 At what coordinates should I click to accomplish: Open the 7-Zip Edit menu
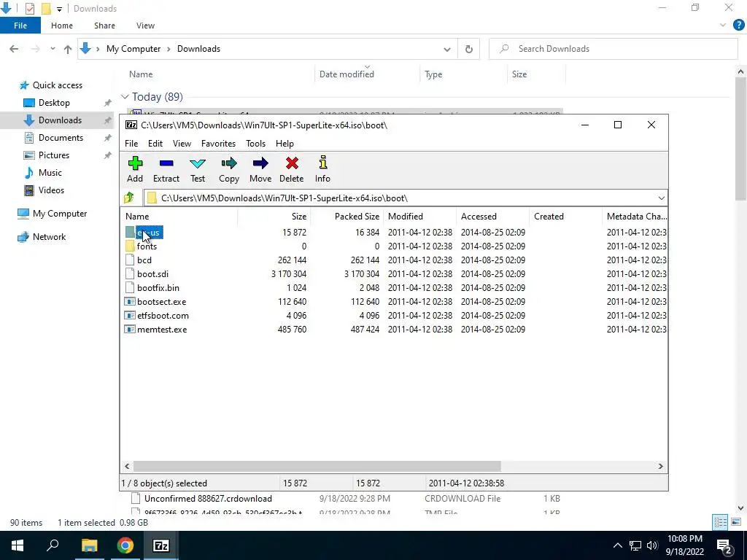pos(155,144)
